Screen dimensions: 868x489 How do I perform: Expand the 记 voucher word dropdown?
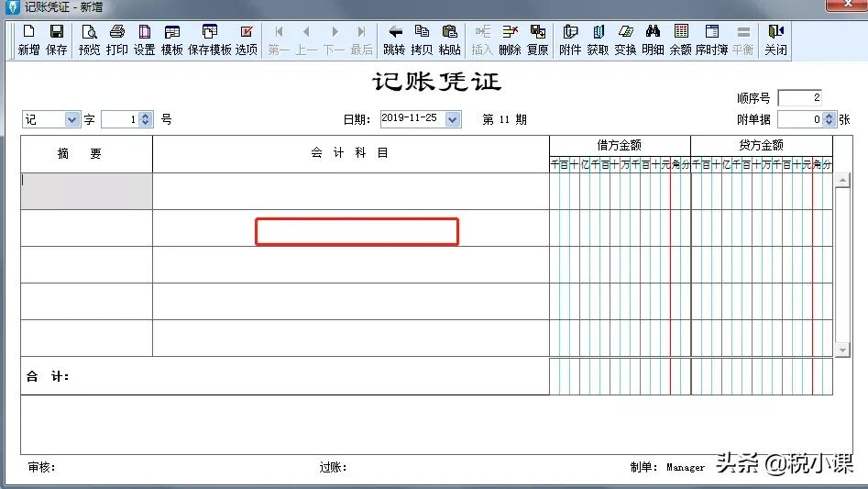coord(72,119)
